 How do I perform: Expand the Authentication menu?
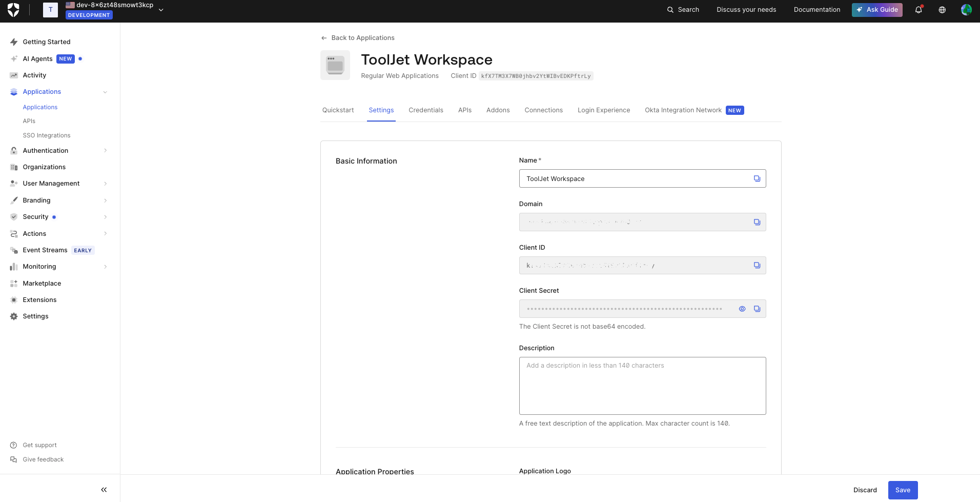click(46, 150)
